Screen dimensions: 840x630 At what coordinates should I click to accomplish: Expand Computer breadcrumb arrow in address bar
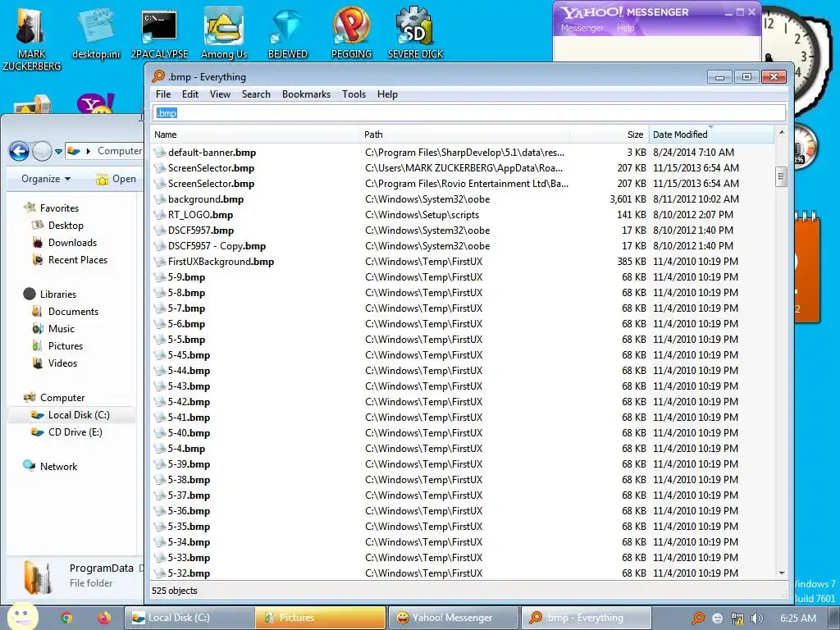[89, 151]
